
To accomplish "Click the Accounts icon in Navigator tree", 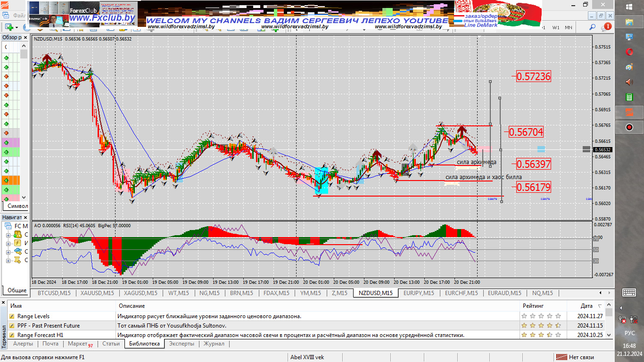I will [17, 234].
